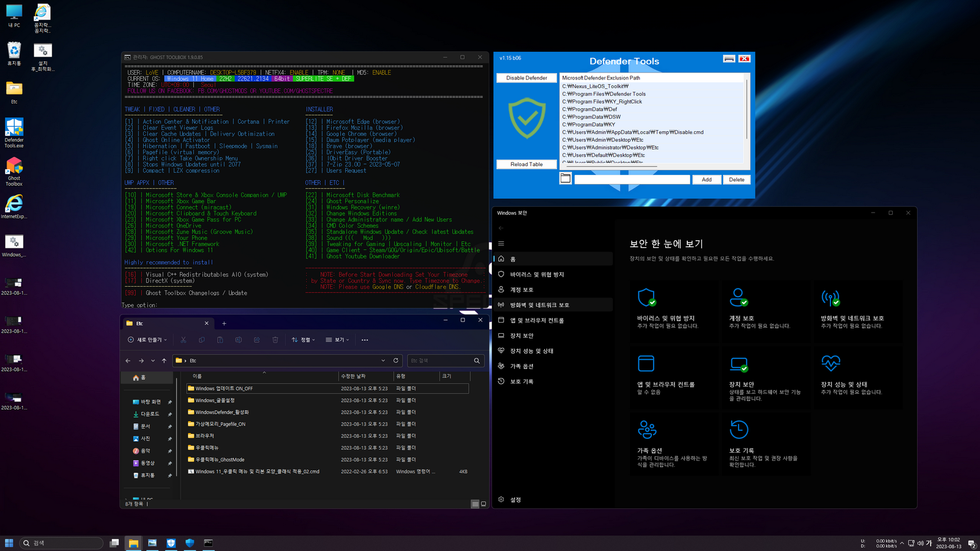Toggle the Windows Security hamburger menu

[x=501, y=243]
